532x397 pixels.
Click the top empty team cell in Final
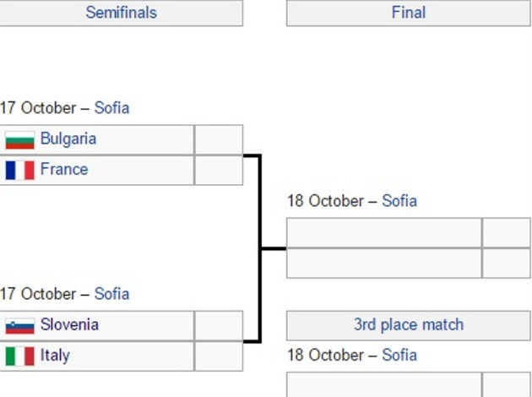tap(384, 232)
